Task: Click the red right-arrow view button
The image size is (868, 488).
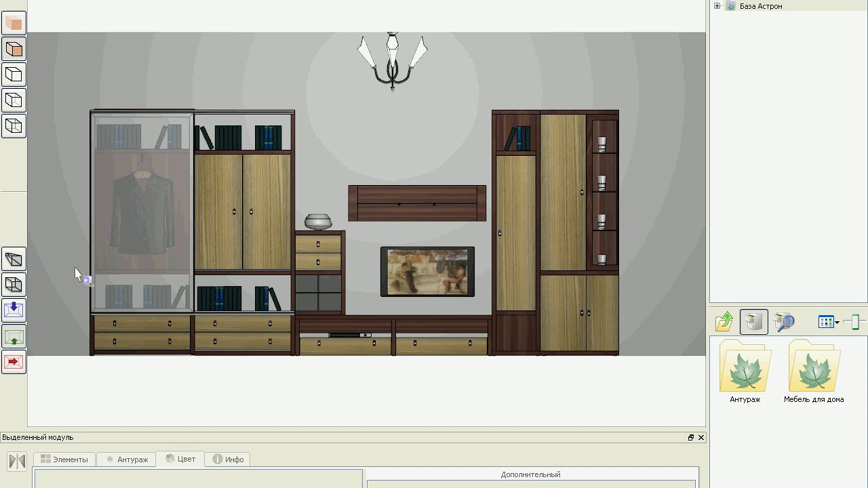Action: pos(14,361)
